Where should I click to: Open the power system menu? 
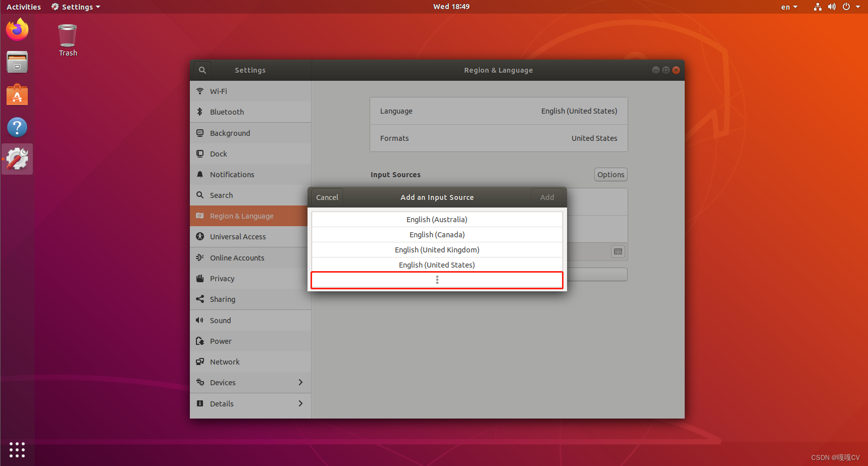[851, 7]
